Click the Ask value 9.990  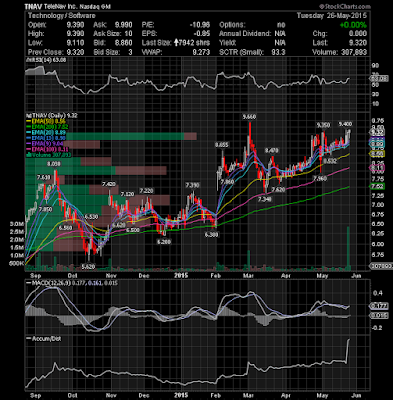click(x=123, y=25)
